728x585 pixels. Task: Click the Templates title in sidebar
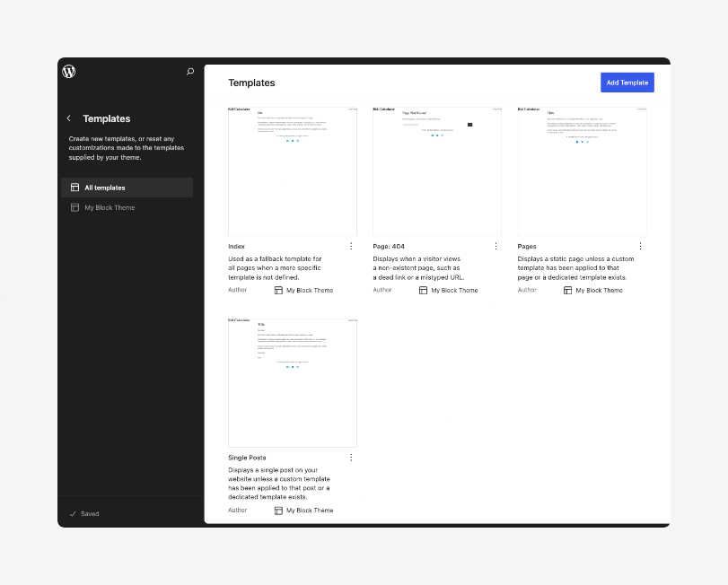106,118
